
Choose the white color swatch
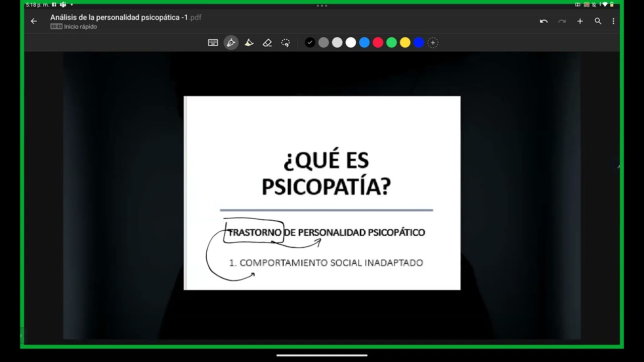(x=351, y=43)
